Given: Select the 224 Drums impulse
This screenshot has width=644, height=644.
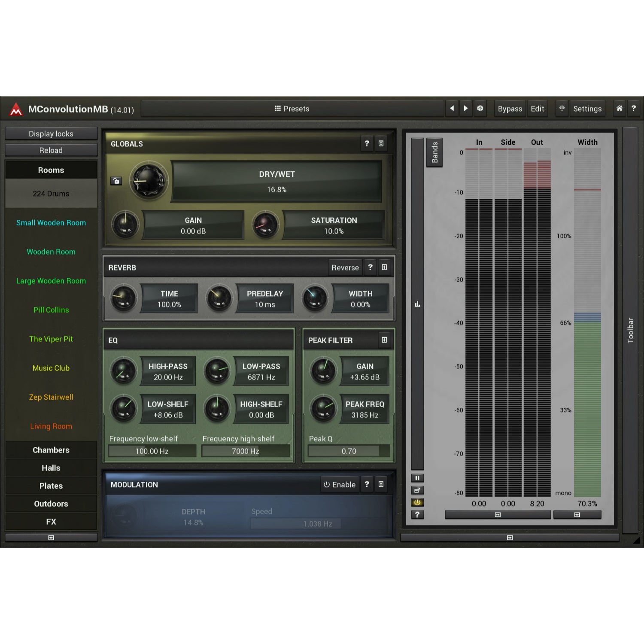Looking at the screenshot, I should coord(51,194).
